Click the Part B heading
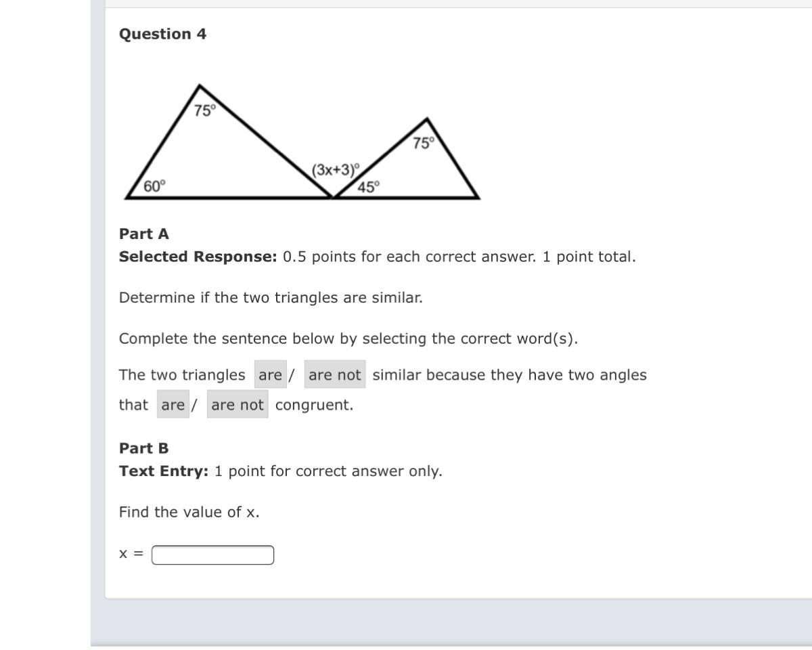812x650 pixels. pos(144,448)
